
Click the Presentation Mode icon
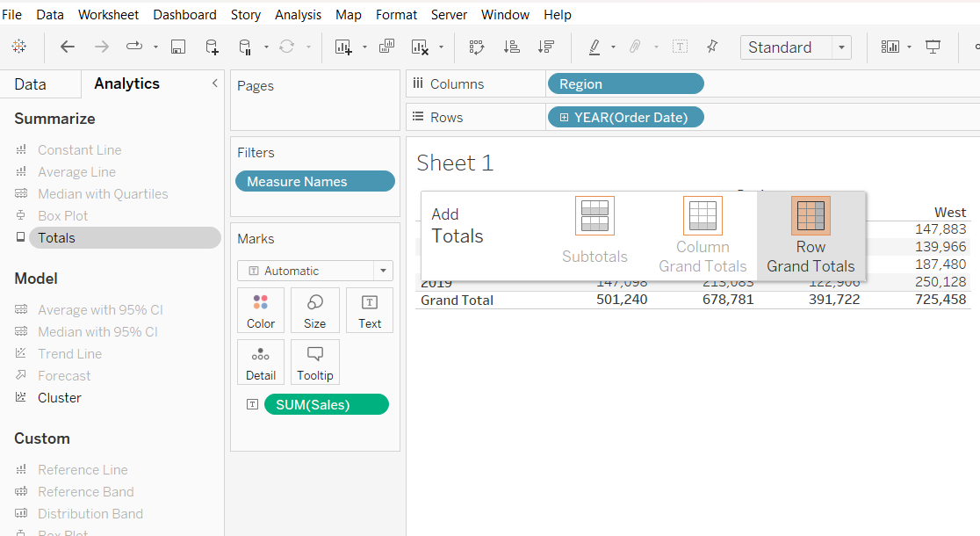(933, 47)
